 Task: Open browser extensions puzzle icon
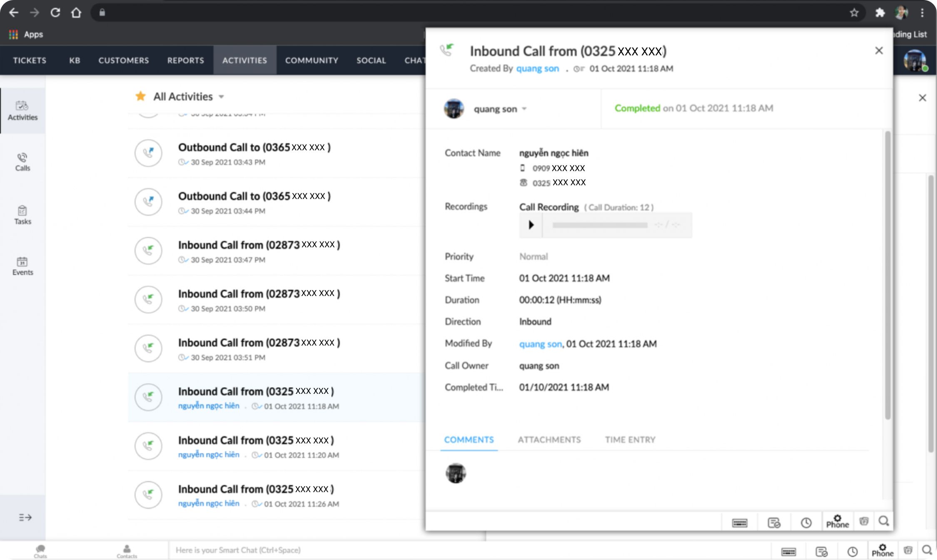(x=880, y=13)
